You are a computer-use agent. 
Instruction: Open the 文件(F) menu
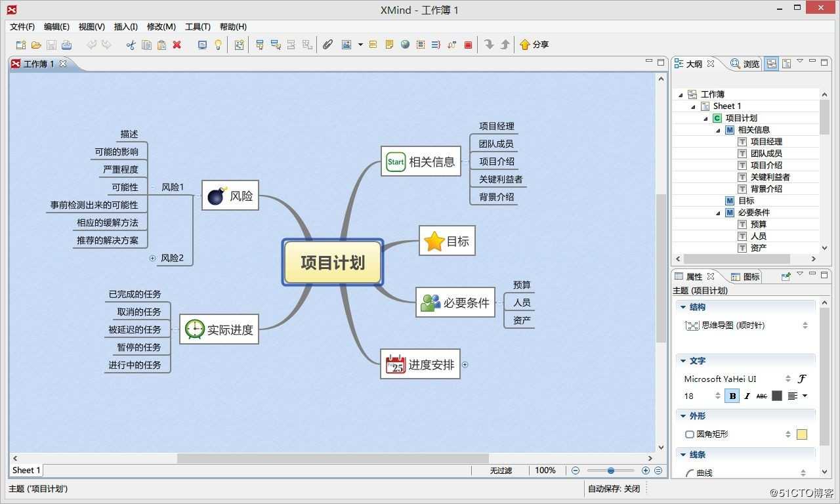(x=22, y=27)
